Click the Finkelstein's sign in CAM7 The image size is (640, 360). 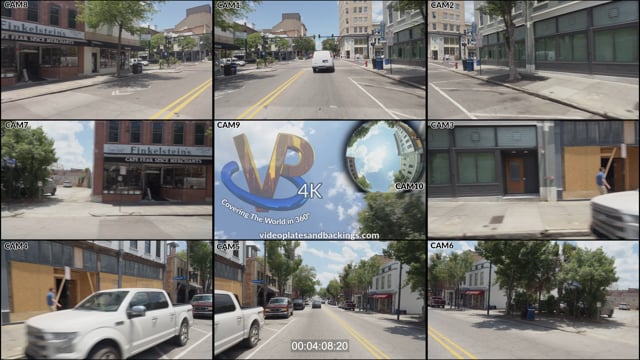pyautogui.click(x=158, y=151)
